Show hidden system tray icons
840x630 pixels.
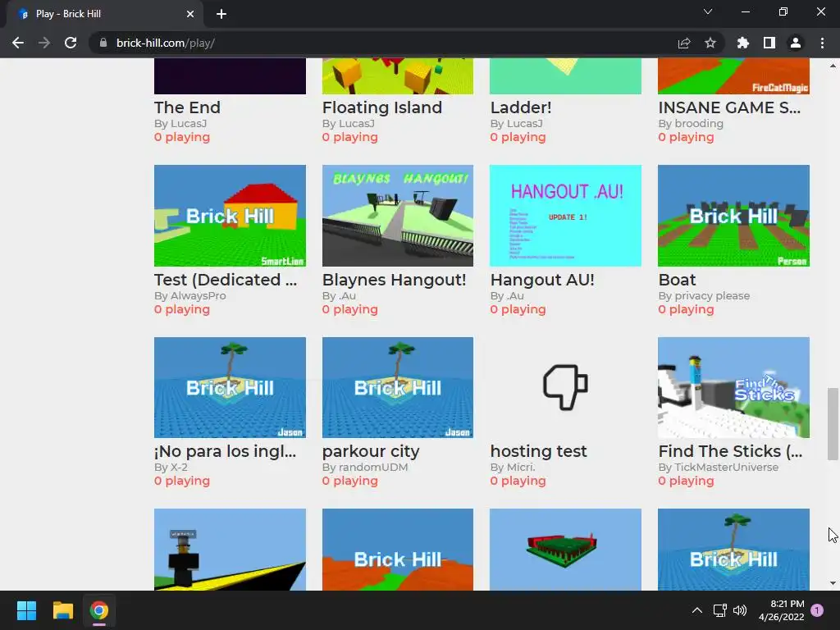point(697,610)
